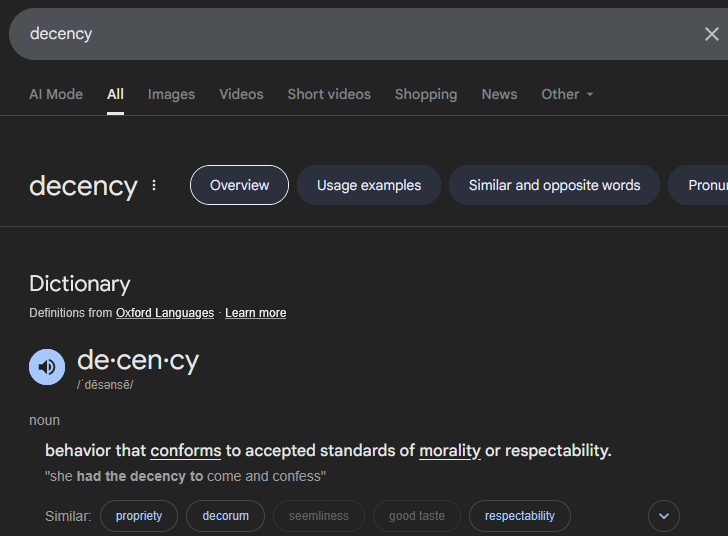The image size is (728, 536).
Task: Click the Dictionary heading text
Action: pyautogui.click(x=80, y=284)
